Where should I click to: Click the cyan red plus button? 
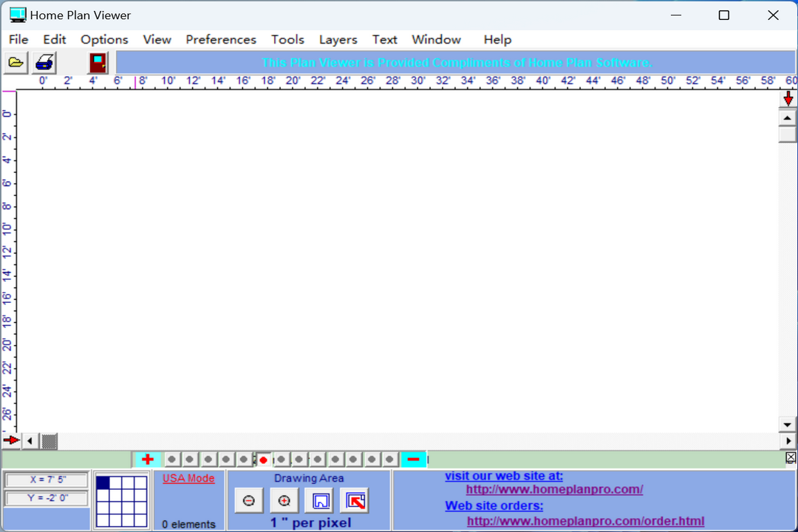147,460
